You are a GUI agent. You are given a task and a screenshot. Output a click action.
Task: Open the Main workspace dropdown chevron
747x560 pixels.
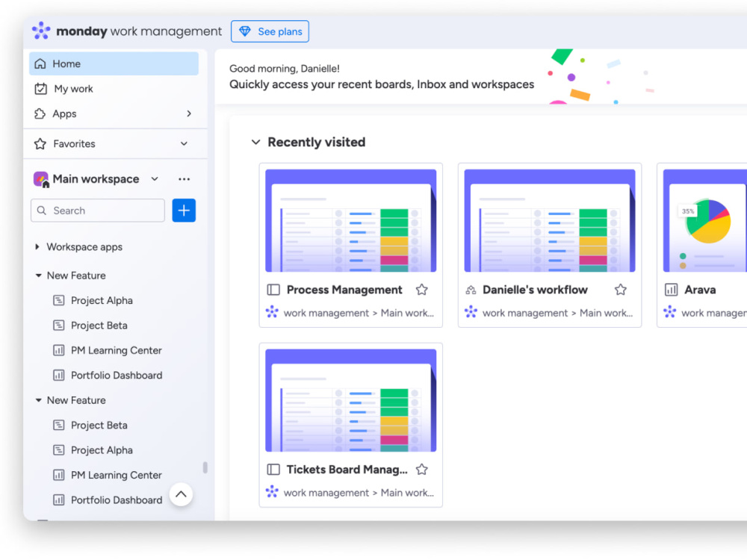[x=155, y=179]
